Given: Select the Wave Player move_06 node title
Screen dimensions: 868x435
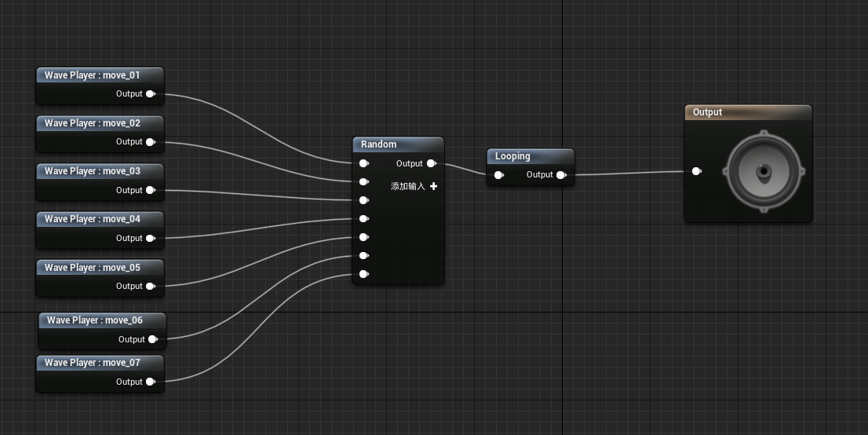Looking at the screenshot, I should [95, 320].
